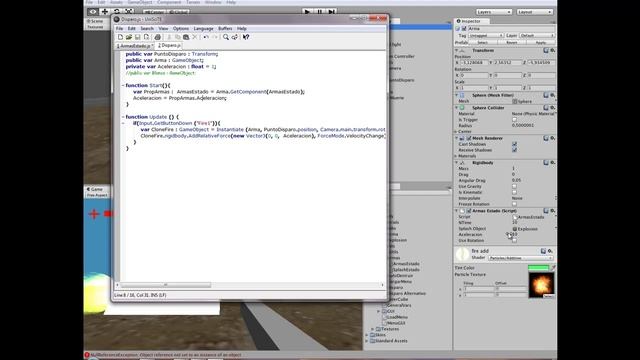Open Armas Estado script gear menu
This screenshot has width=640, height=360.
(552, 211)
